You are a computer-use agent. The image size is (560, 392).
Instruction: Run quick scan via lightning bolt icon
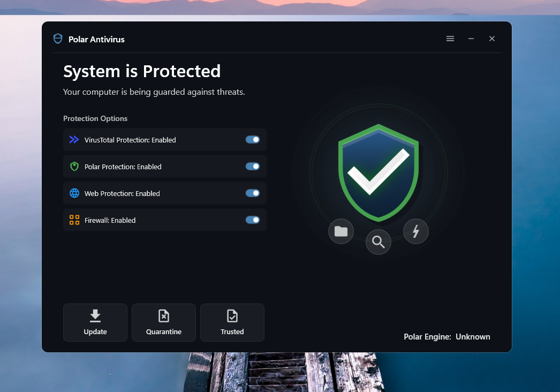tap(416, 231)
